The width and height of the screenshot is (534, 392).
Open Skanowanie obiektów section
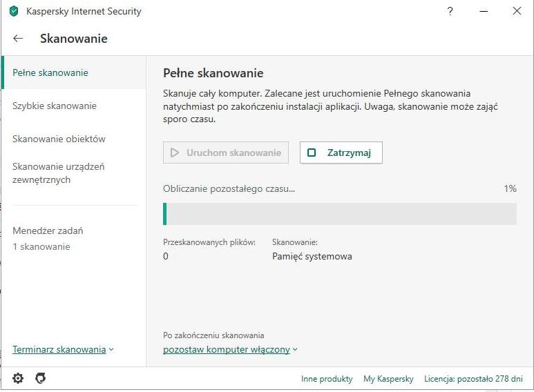click(59, 139)
